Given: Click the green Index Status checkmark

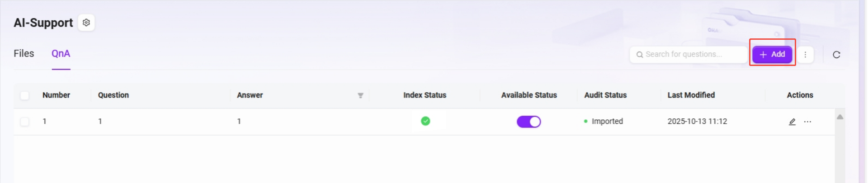Looking at the screenshot, I should click(x=425, y=121).
